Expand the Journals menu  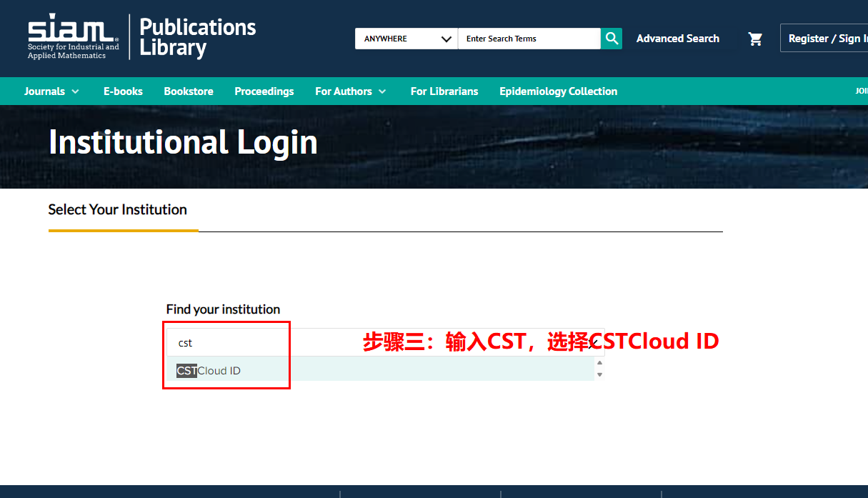[x=52, y=91]
